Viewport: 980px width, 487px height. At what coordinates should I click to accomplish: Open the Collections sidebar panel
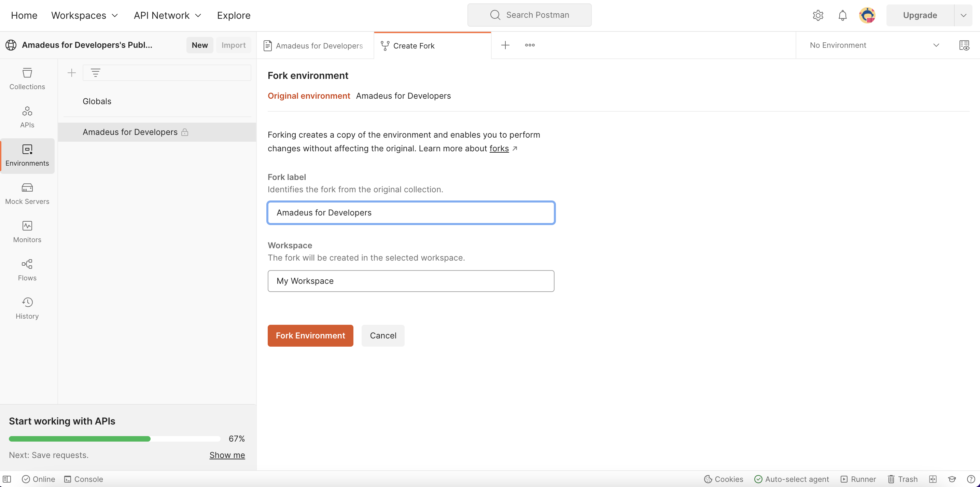[x=27, y=79]
